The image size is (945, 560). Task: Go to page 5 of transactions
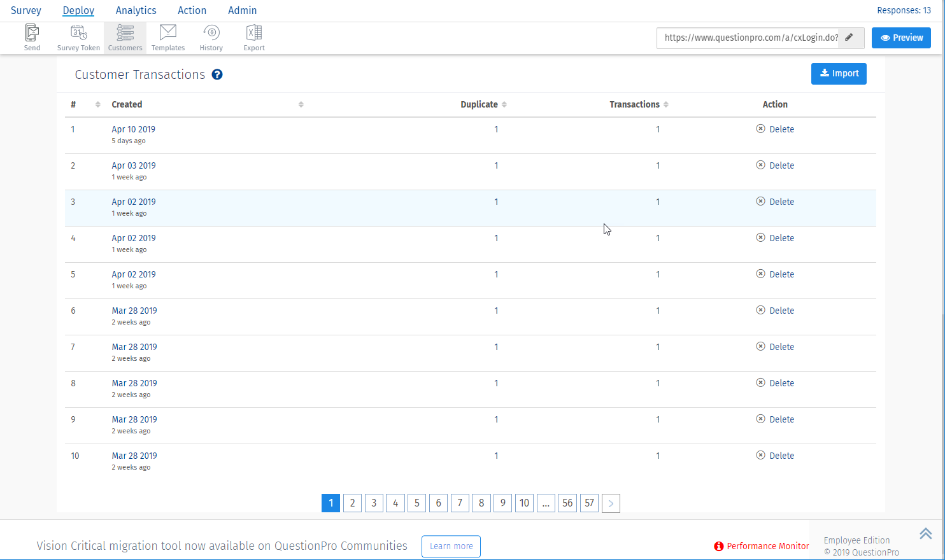[417, 503]
